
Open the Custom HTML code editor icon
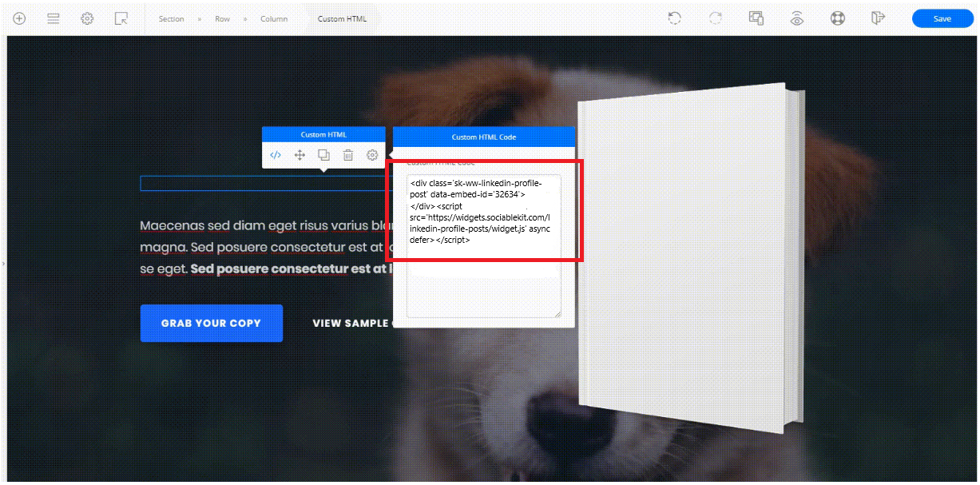276,155
